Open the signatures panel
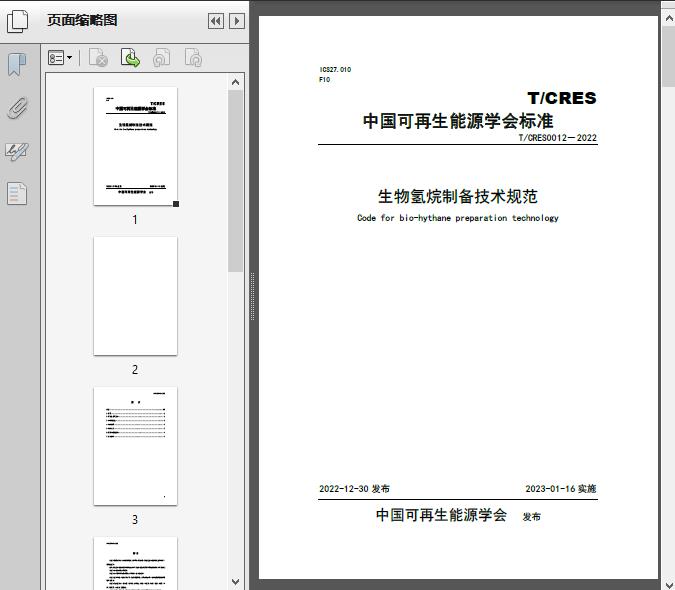The height and width of the screenshot is (590, 675). pyautogui.click(x=17, y=151)
